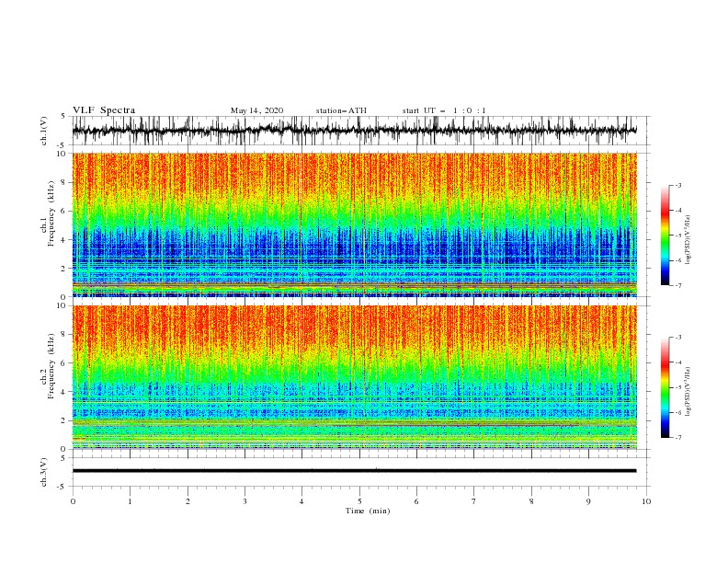Screen dimensions: 728x563
Task: Click the ch.2 spectrogram color scale bar
Action: click(x=665, y=387)
